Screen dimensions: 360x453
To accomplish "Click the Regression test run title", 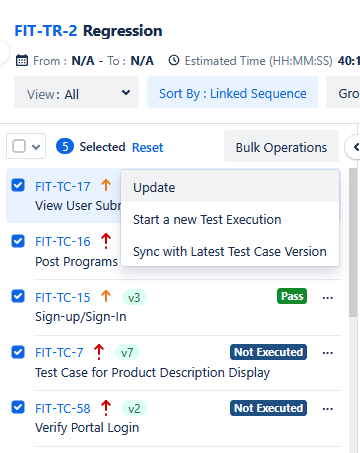I will (122, 31).
